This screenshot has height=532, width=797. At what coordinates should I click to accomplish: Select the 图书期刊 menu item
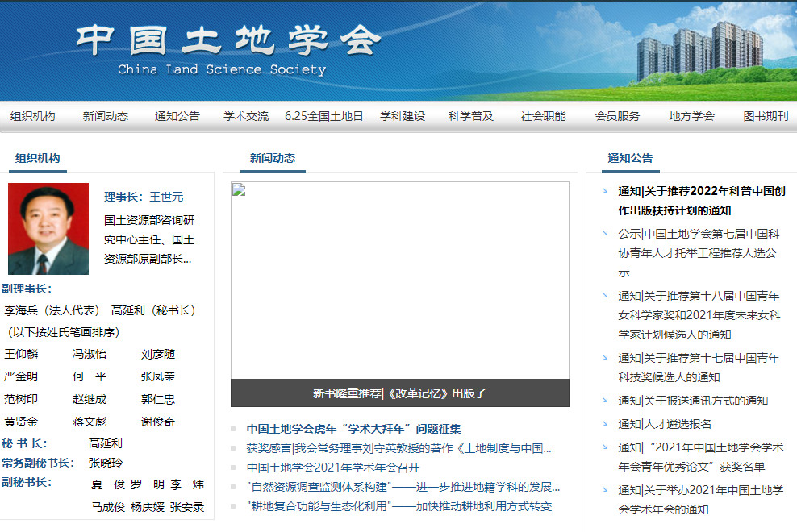pos(766,116)
